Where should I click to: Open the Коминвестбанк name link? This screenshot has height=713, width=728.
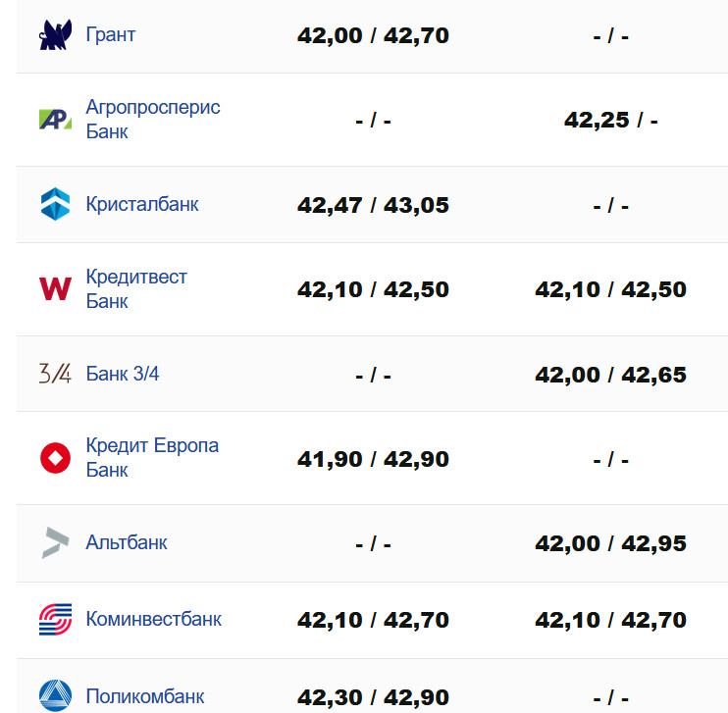click(154, 620)
